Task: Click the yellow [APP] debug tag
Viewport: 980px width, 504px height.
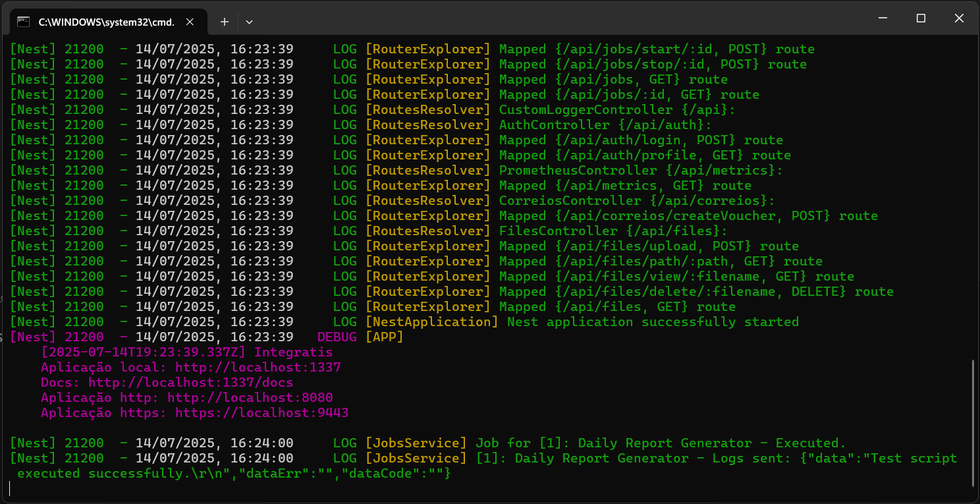Action: pos(384,337)
